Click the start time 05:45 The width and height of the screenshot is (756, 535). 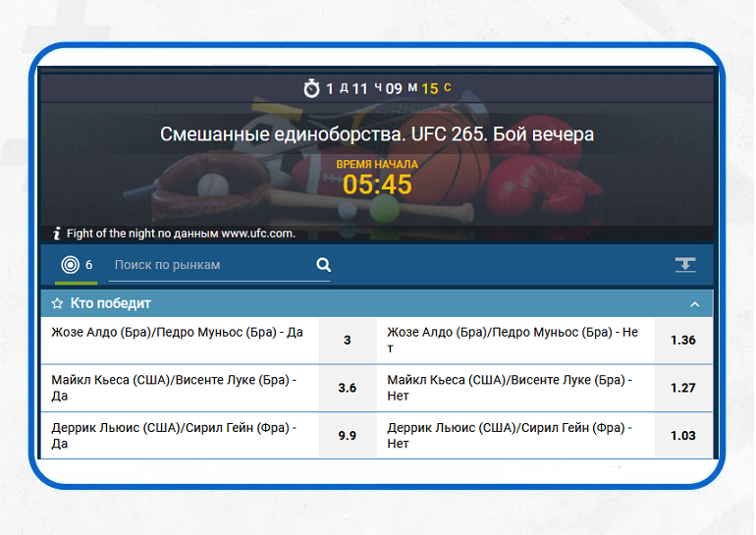377,185
